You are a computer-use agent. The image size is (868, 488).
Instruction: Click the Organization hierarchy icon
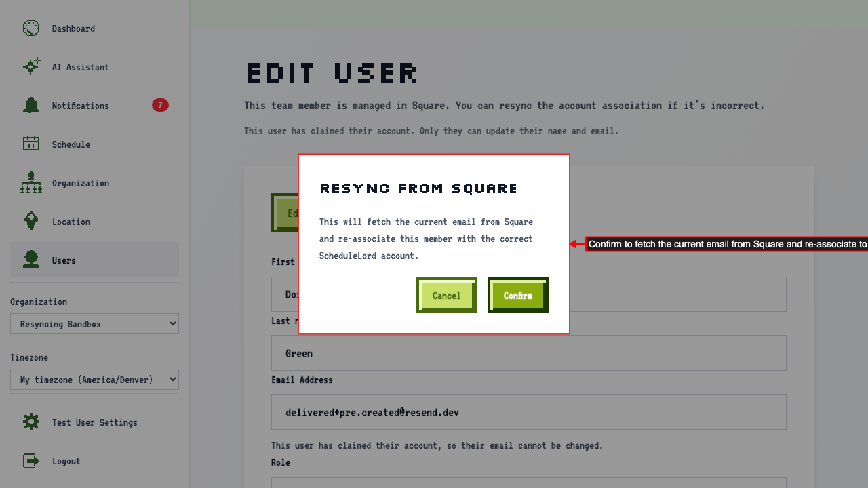31,183
